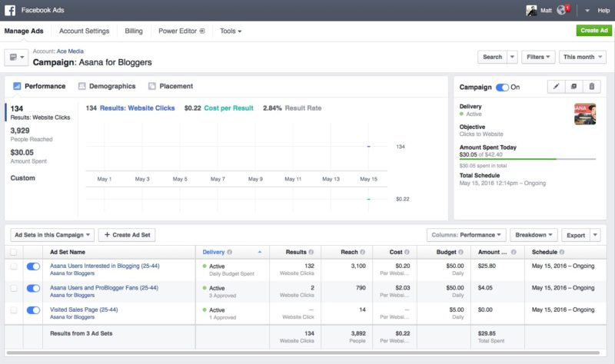Click the horizontal table scrollbar
This screenshot has height=364, width=615.
click(x=303, y=353)
